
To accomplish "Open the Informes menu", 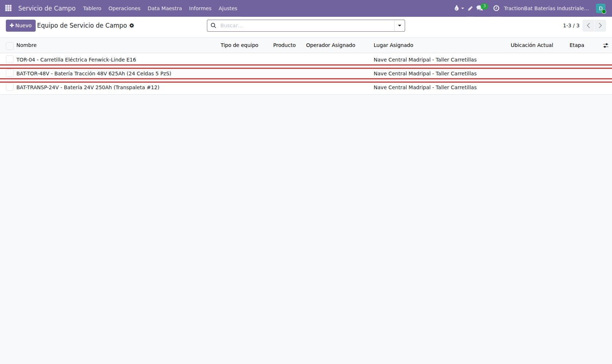I will [x=200, y=8].
